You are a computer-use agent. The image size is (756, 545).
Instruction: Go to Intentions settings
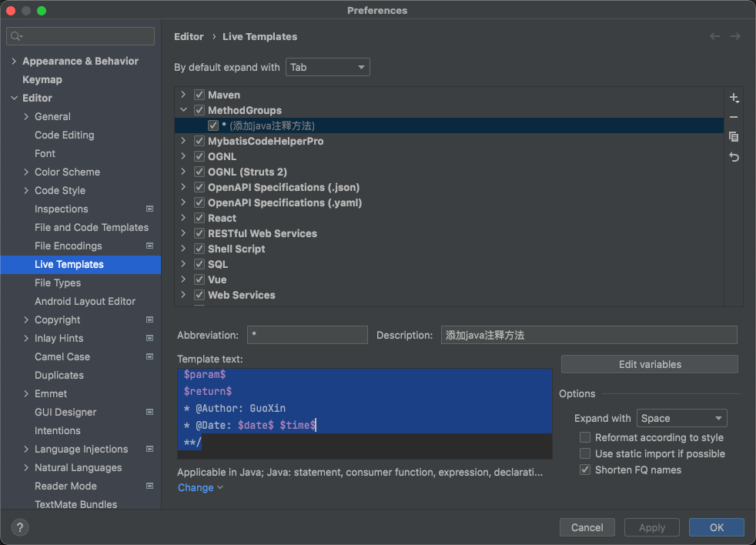(x=58, y=431)
